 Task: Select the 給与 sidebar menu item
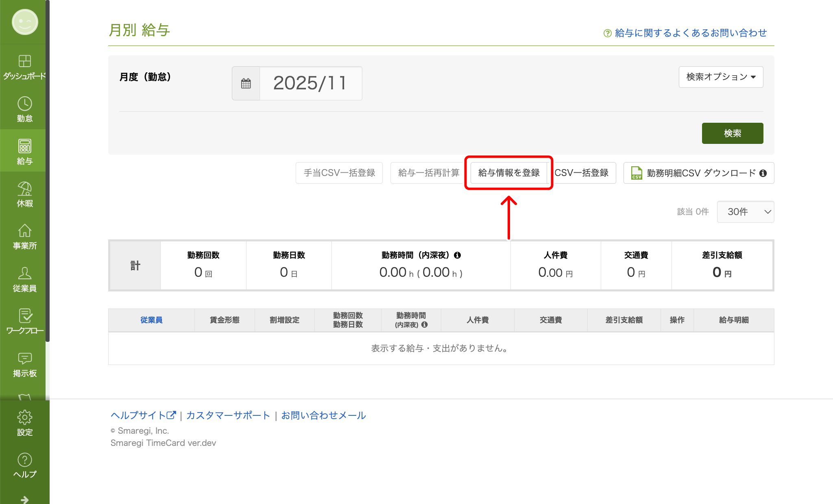click(x=24, y=151)
